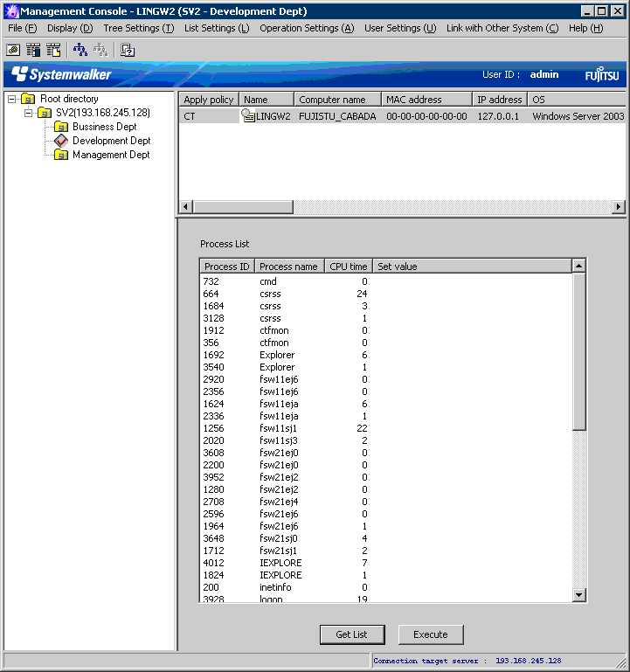Viewport: 630px width, 672px height.
Task: Open the Tree Settings menu
Action: pyautogui.click(x=138, y=28)
